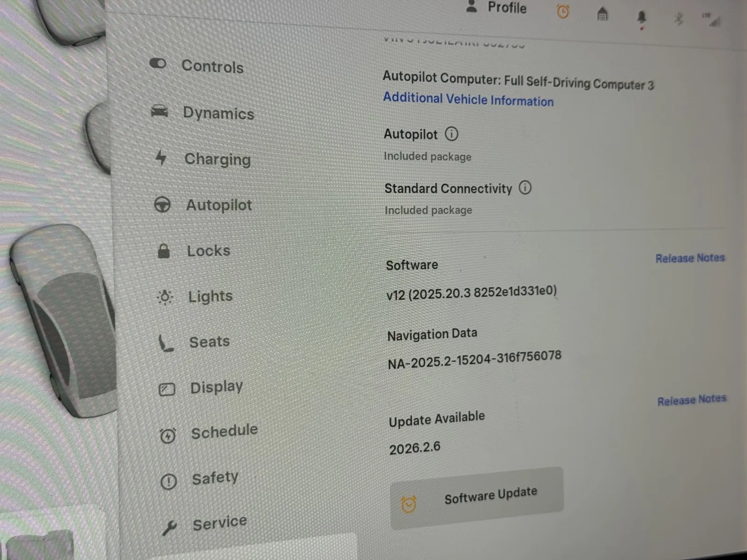Open Release Notes for current software
This screenshot has height=560, width=747.
690,258
